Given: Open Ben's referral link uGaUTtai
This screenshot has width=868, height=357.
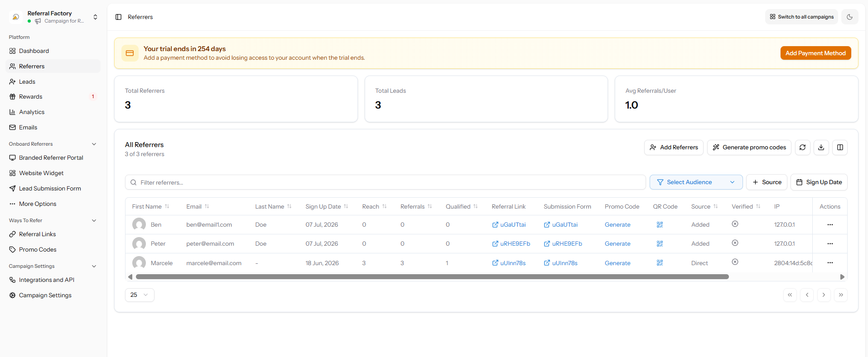Looking at the screenshot, I should pyautogui.click(x=509, y=224).
